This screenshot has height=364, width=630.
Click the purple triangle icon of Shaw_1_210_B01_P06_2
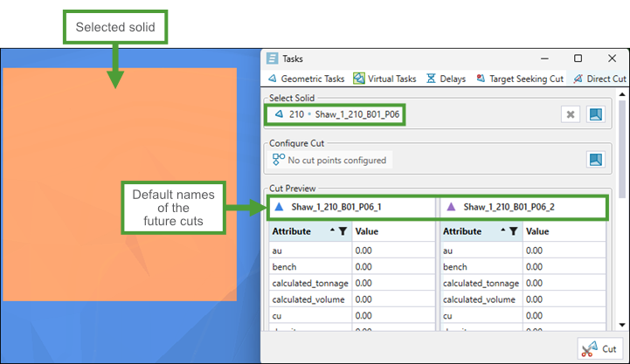451,207
